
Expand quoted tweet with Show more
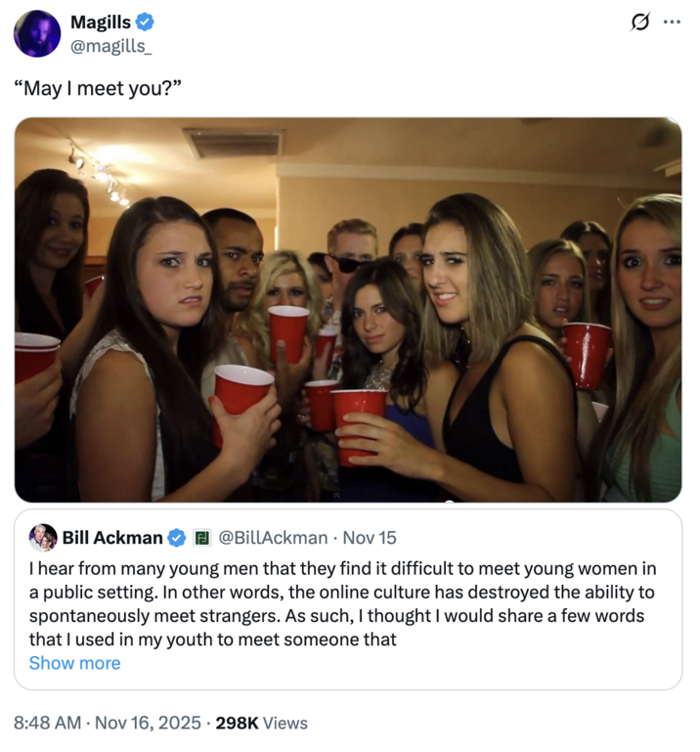click(75, 663)
